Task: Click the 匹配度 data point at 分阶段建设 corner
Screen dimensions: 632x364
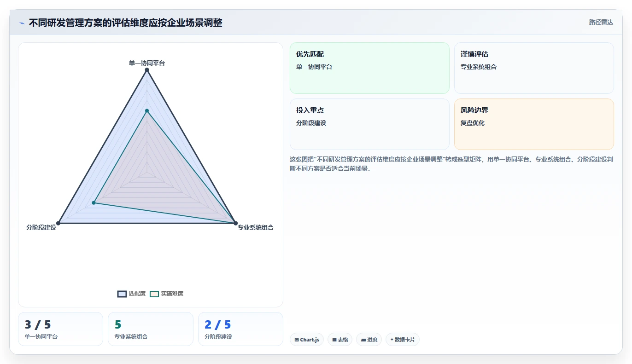Action: 58,223
